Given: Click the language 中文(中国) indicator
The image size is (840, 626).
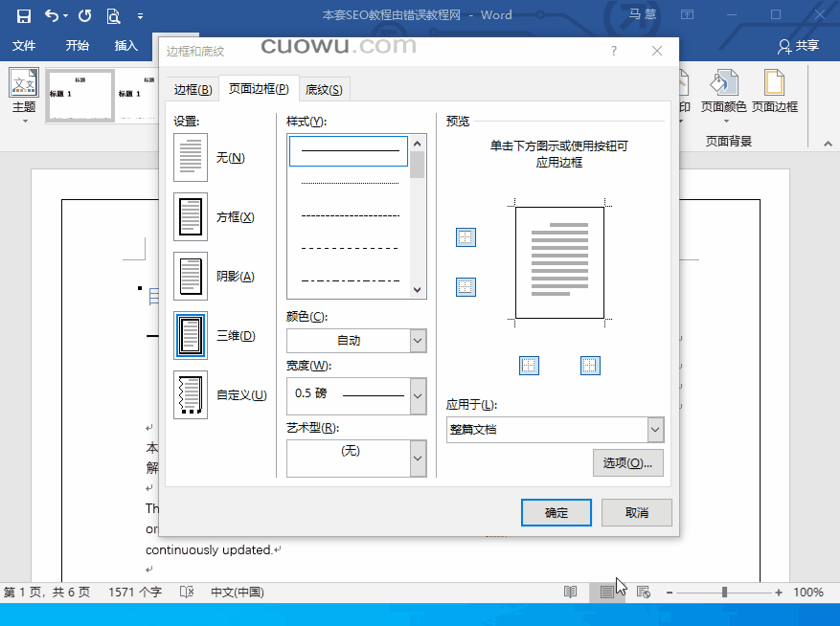Looking at the screenshot, I should click(x=238, y=592).
